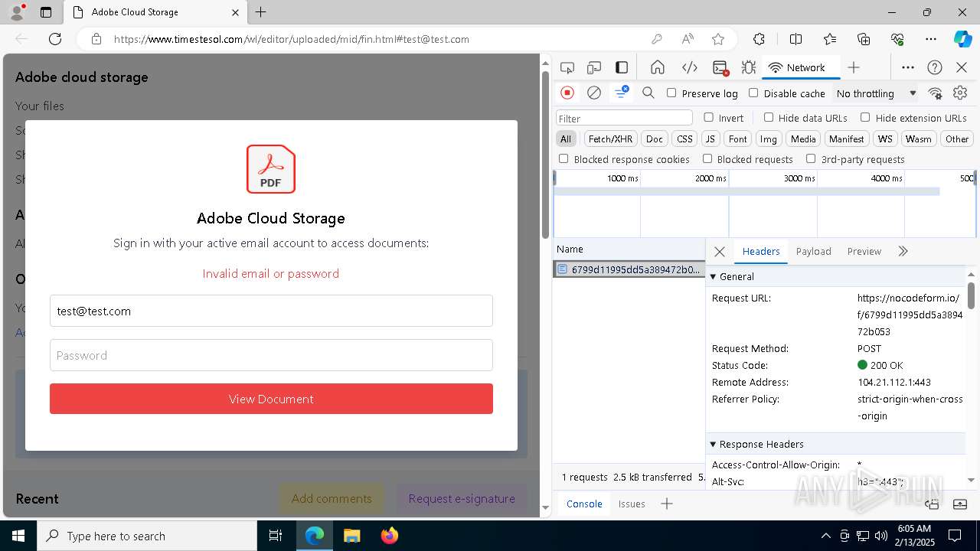980x551 pixels.
Task: Open the Console drawer tab
Action: click(x=584, y=504)
